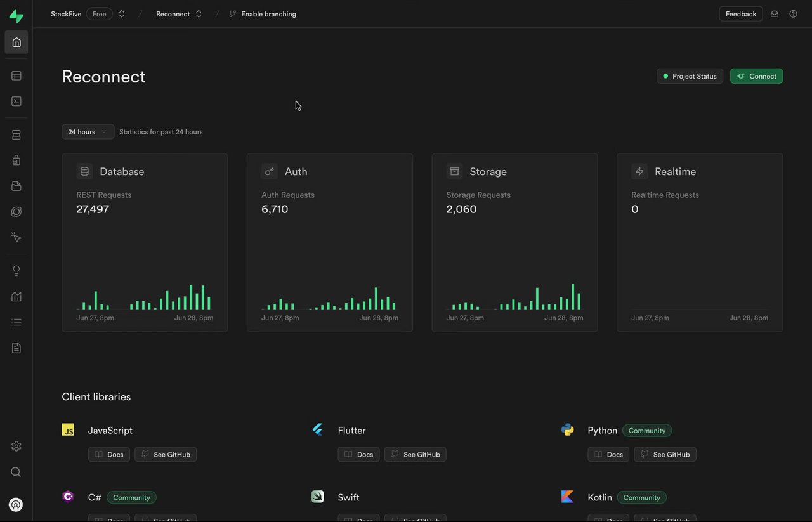812x522 pixels.
Task: Click the Reconnect page title heading
Action: (104, 77)
